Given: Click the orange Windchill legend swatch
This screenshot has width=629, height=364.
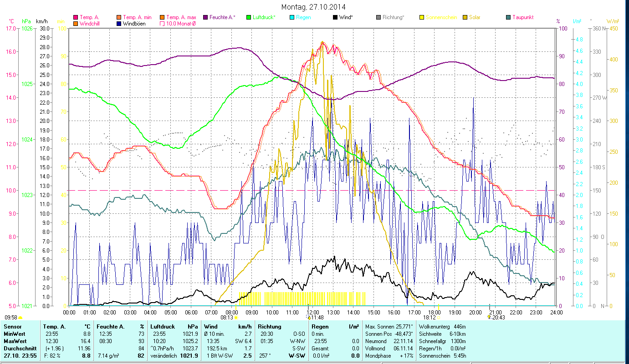Looking at the screenshot, I should tap(76, 24).
